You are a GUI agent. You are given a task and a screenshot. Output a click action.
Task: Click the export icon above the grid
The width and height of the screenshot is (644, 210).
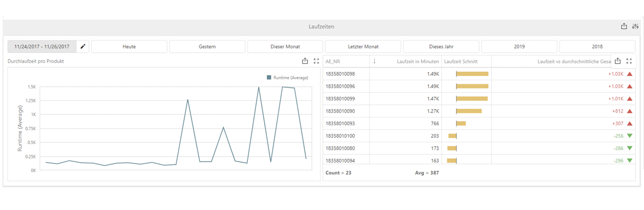(618, 61)
